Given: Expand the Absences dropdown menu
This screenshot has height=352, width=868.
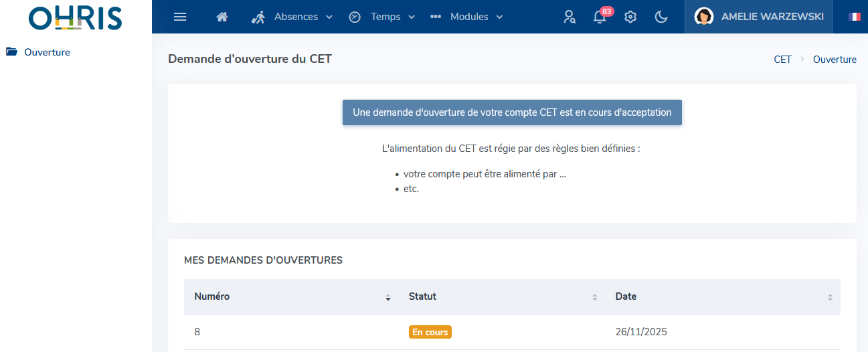Looking at the screenshot, I should pyautogui.click(x=292, y=17).
